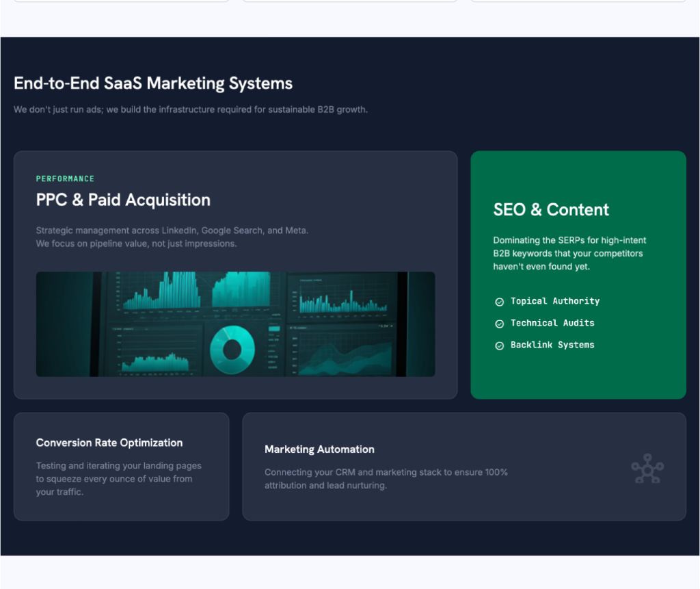Click the Strategic management across LinkedIn description
The width and height of the screenshot is (700, 589).
point(172,237)
